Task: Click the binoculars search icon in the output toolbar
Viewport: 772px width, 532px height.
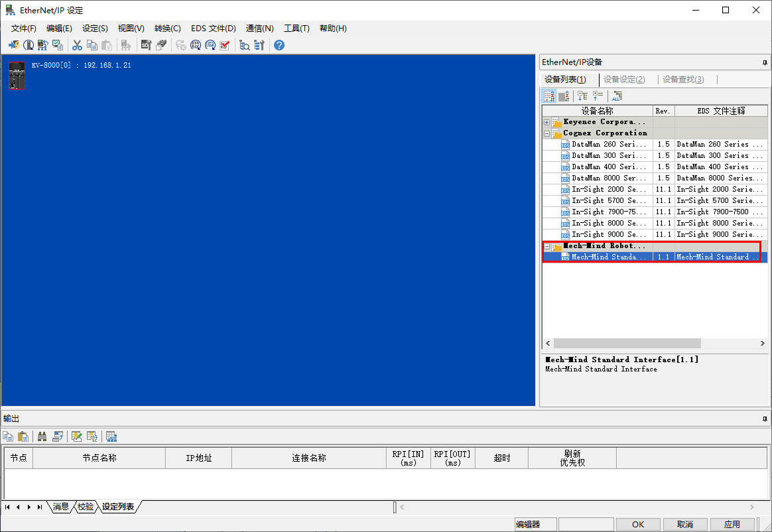Action: coord(42,436)
